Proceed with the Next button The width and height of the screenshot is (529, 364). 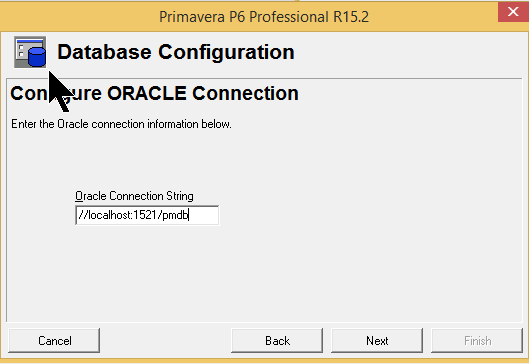[x=377, y=341]
